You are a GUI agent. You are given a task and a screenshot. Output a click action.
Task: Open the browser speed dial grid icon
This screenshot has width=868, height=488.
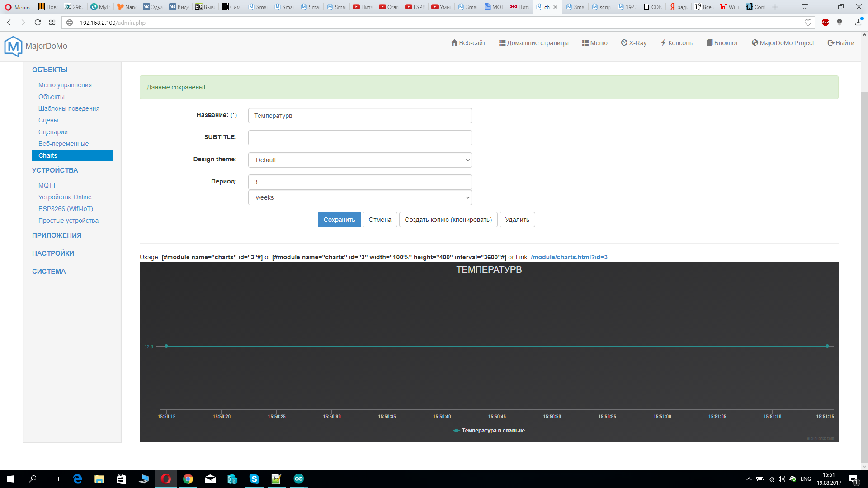(52, 23)
